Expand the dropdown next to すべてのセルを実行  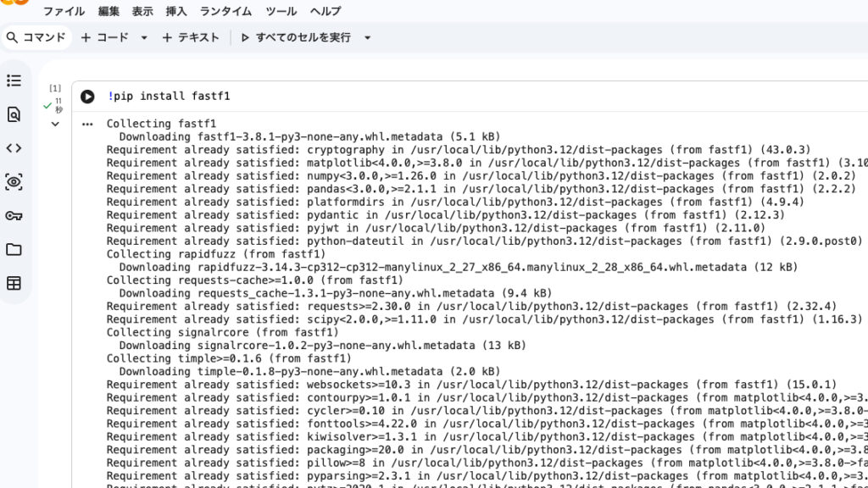(x=368, y=37)
